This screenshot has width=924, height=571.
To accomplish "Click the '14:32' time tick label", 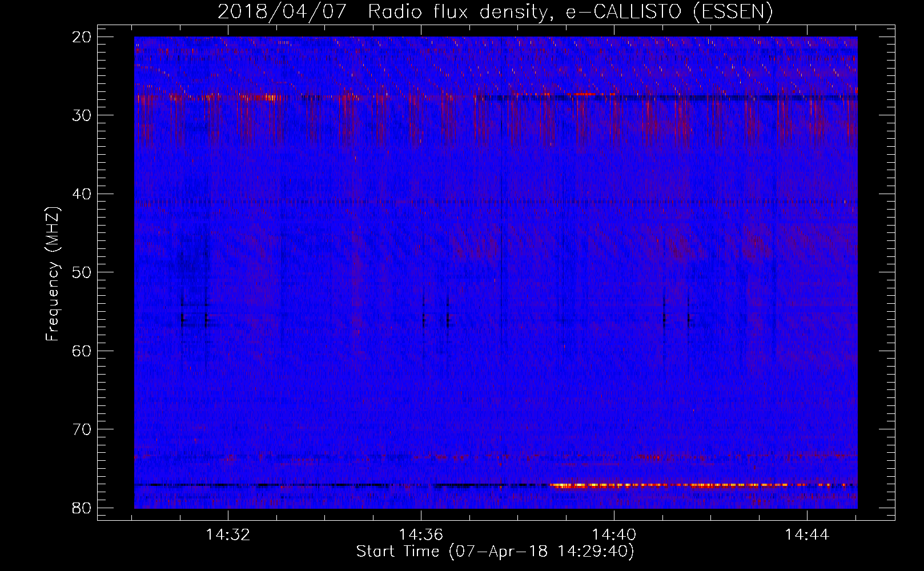I will (228, 535).
